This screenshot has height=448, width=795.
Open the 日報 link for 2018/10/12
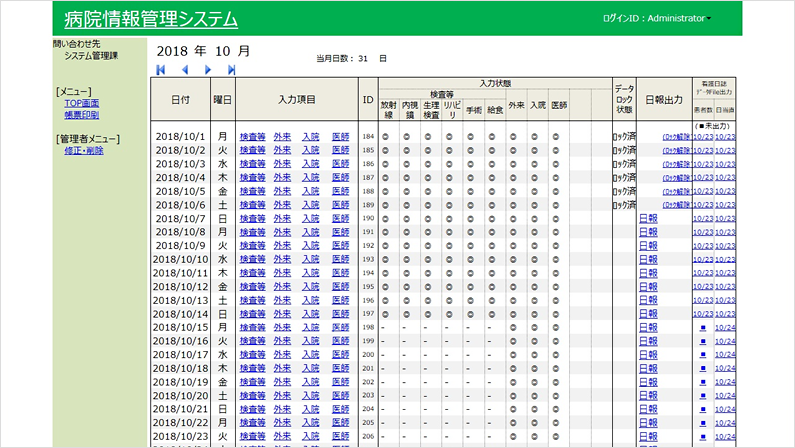[x=648, y=287]
